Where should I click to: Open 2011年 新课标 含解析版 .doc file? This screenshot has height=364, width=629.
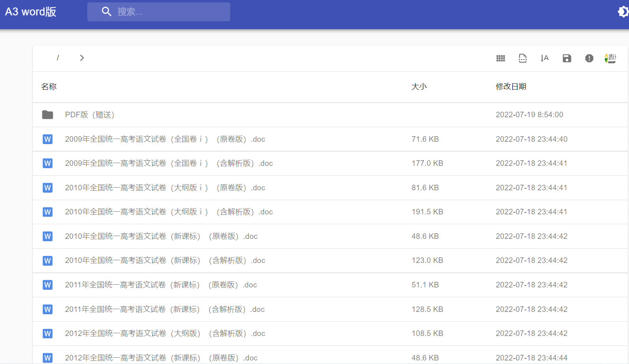165,310
